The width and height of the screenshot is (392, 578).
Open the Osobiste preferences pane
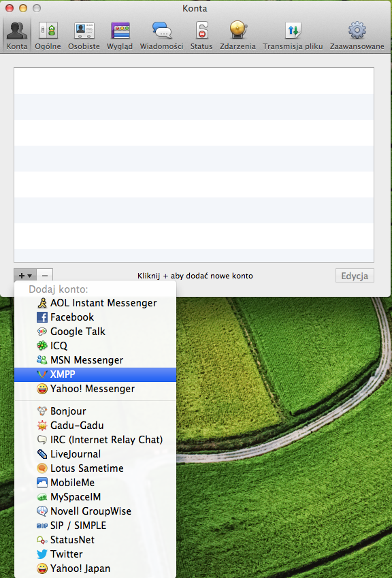coord(84,35)
